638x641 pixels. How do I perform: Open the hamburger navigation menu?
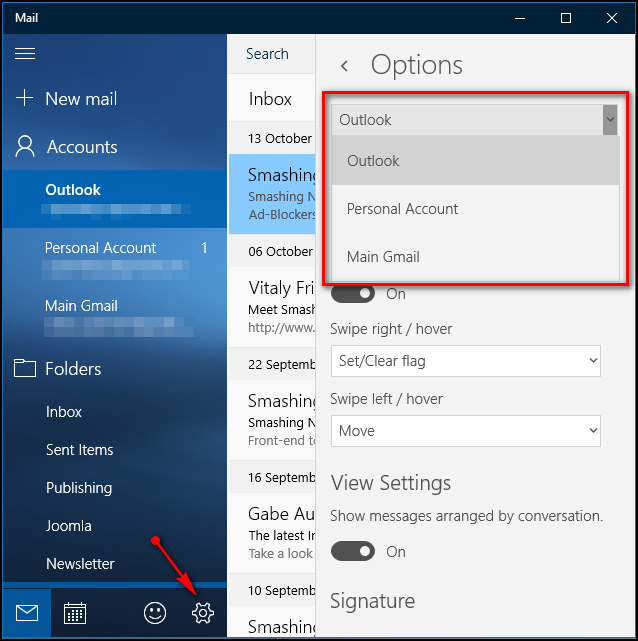tap(25, 54)
